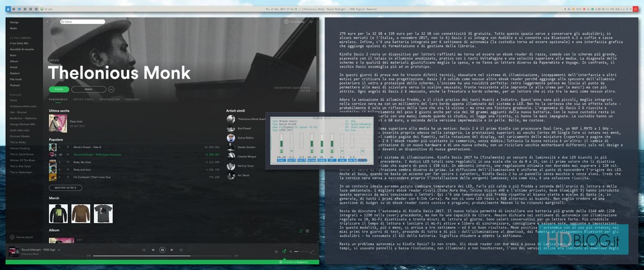The image size is (644, 270).
Task: Click the red power icon in top panel
Action: coord(636,8)
